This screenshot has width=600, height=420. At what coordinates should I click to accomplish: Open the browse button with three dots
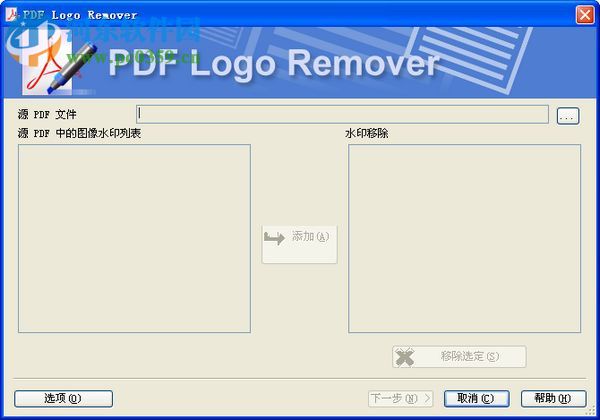pos(568,116)
